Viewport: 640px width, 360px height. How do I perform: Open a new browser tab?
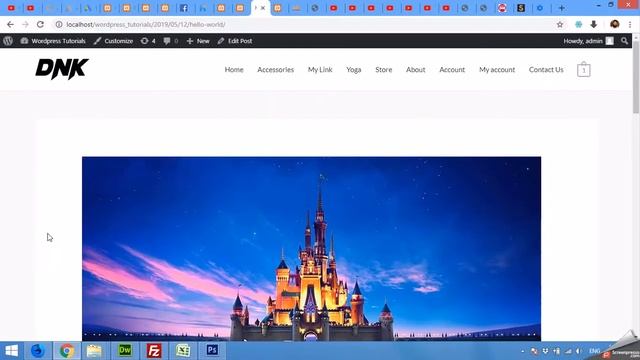click(x=562, y=8)
